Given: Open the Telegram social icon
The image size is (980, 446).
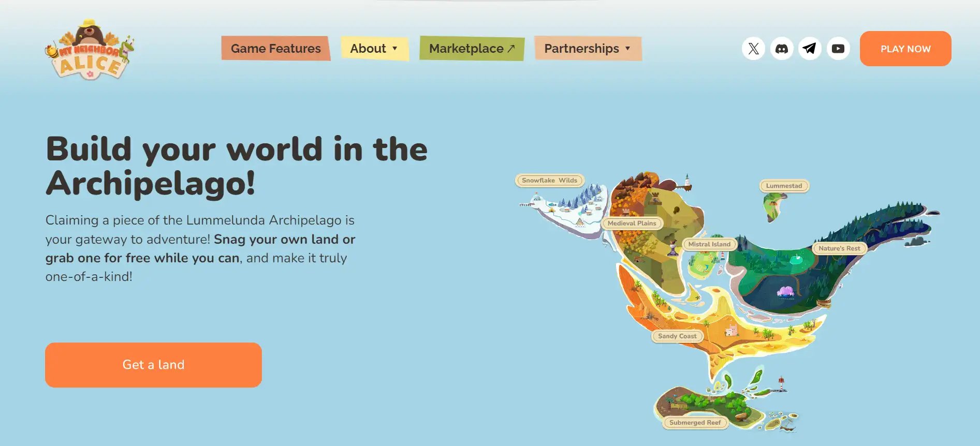Looking at the screenshot, I should [810, 49].
